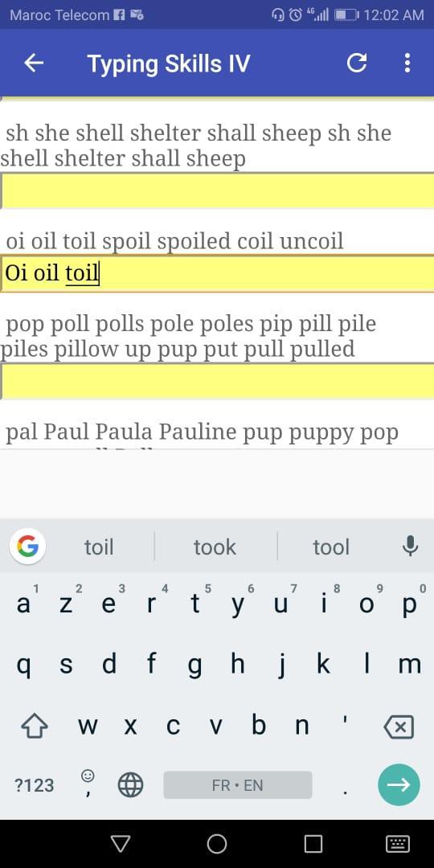Tap the back arrow in app bar
This screenshot has width=434, height=868.
[x=34, y=63]
